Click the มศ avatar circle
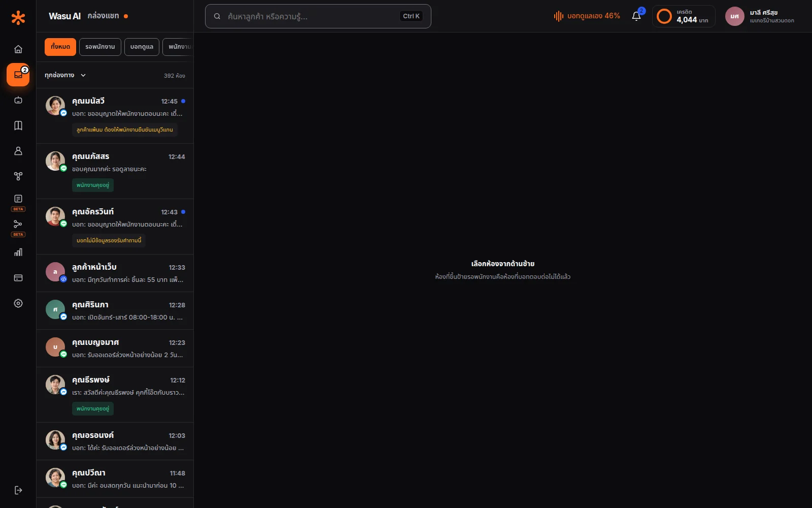 (x=734, y=16)
